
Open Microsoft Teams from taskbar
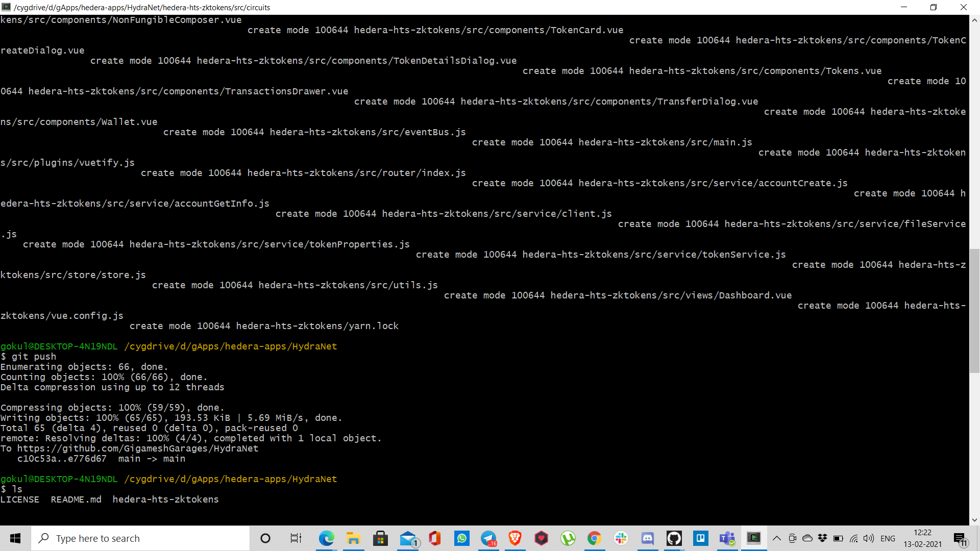click(x=727, y=538)
